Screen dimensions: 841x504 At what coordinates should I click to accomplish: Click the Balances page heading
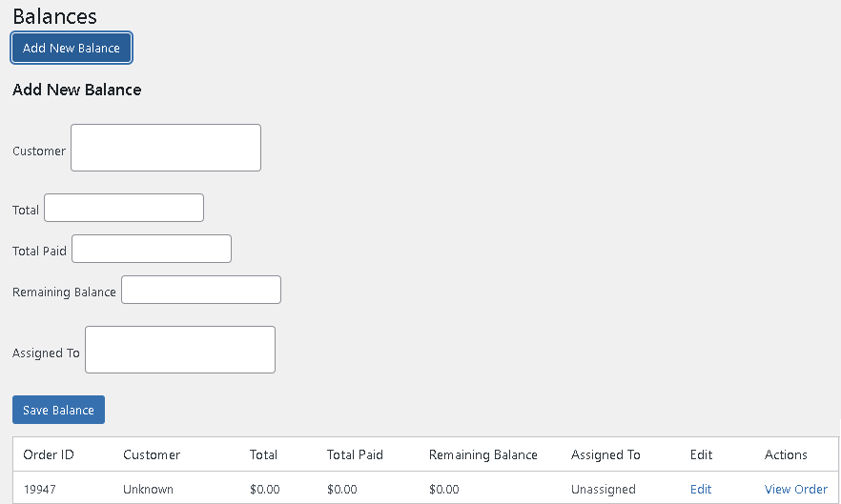[x=54, y=16]
